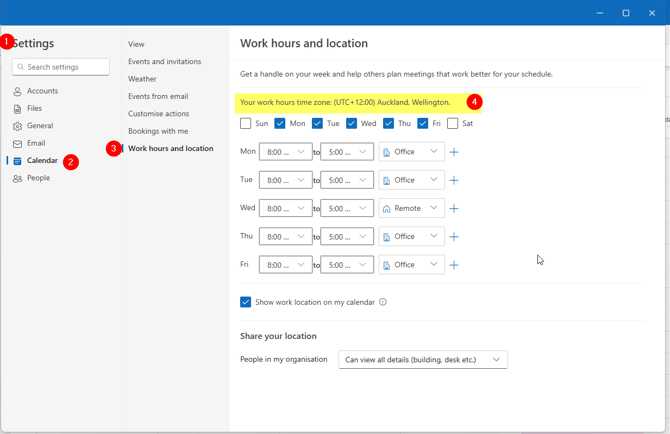The width and height of the screenshot is (670, 434).
Task: Click the Search settings field
Action: click(61, 67)
